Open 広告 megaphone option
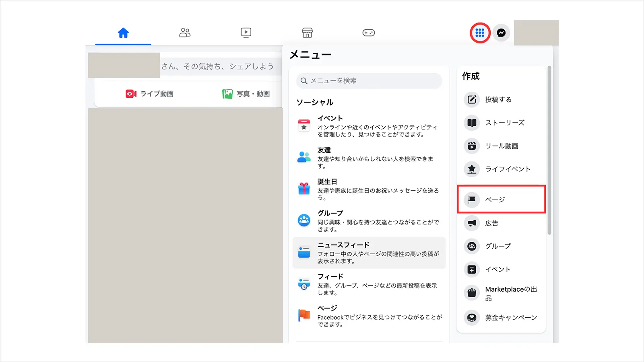Viewport: 644px width, 362px height. (x=491, y=223)
